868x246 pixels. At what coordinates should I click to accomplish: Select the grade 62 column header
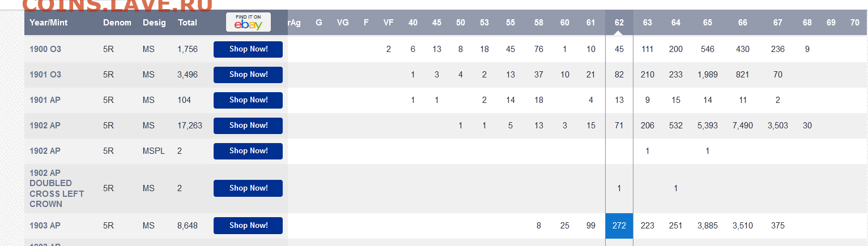coord(619,23)
